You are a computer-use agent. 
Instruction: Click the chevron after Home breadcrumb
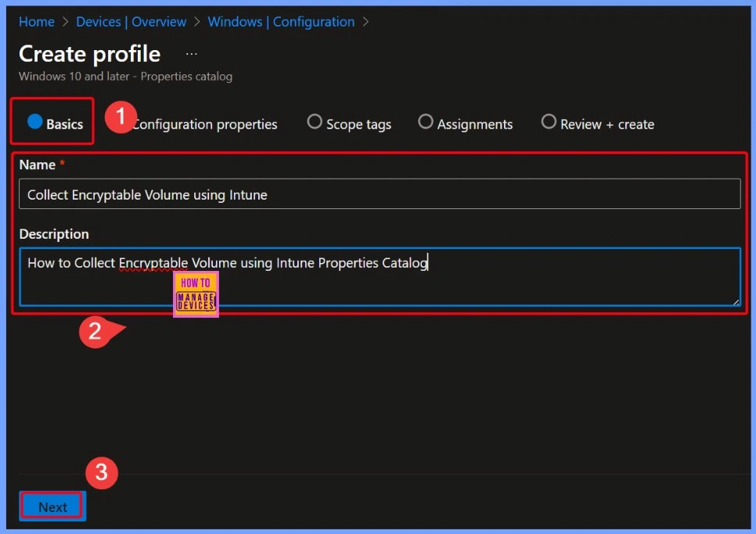(x=65, y=22)
